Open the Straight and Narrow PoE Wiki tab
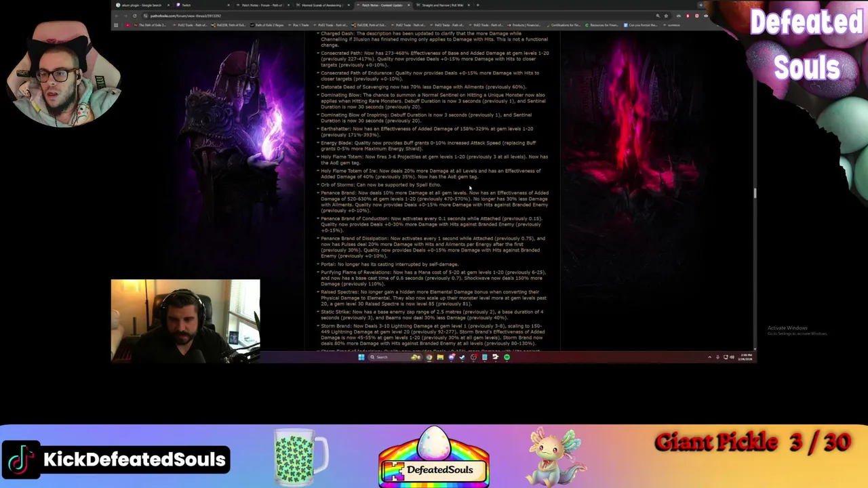The width and height of the screenshot is (868, 488). pos(442,5)
